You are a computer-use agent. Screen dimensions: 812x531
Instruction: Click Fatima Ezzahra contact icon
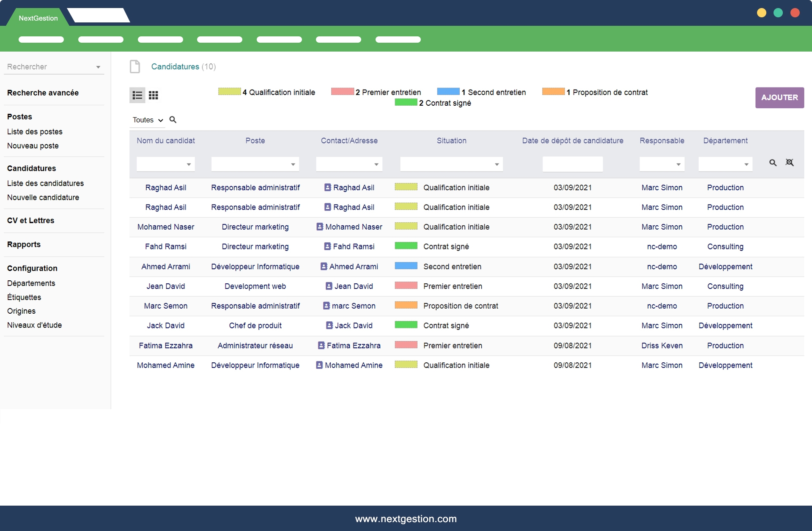point(321,345)
